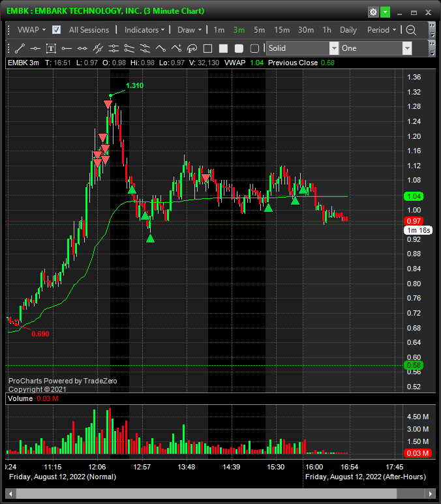The image size is (441, 504).
Task: Open chart settings gear icon
Action: click(373, 12)
